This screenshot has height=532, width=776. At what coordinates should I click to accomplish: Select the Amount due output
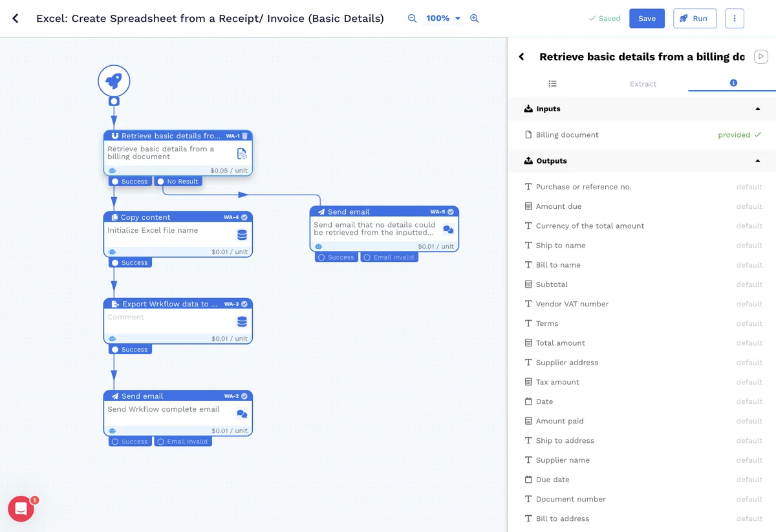642,206
